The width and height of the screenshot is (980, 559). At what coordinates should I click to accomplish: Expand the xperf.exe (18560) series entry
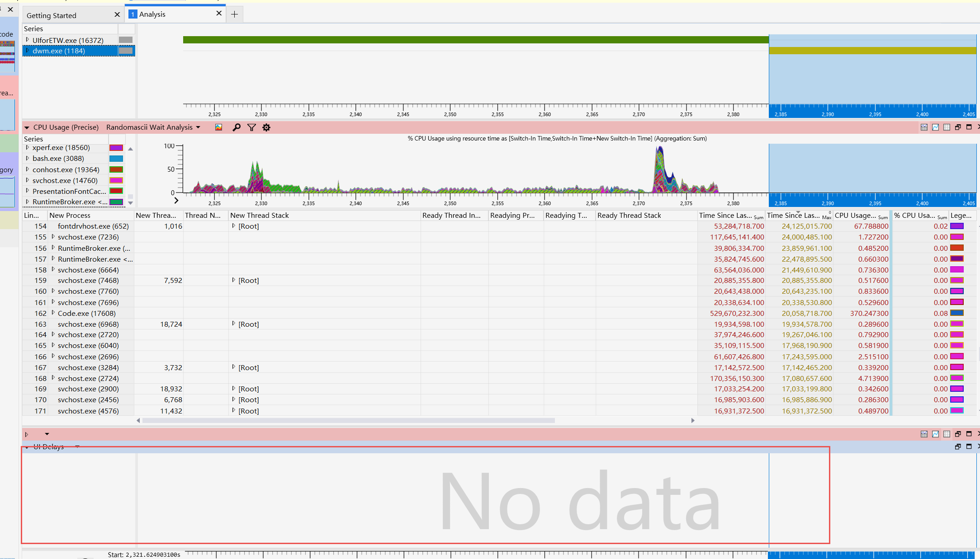[28, 147]
